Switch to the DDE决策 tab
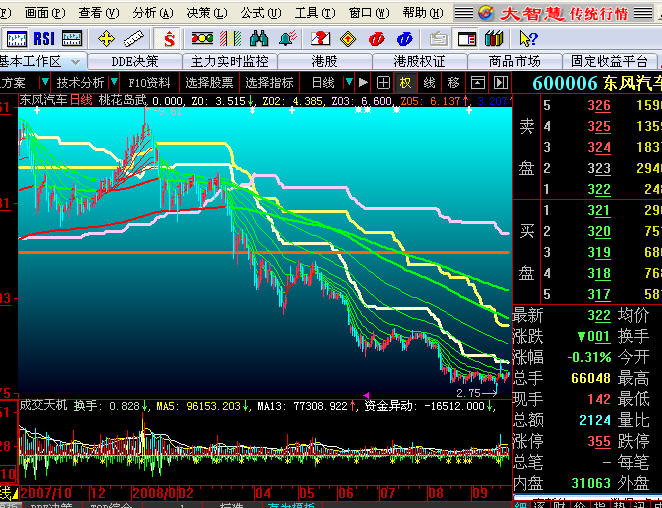 point(135,62)
